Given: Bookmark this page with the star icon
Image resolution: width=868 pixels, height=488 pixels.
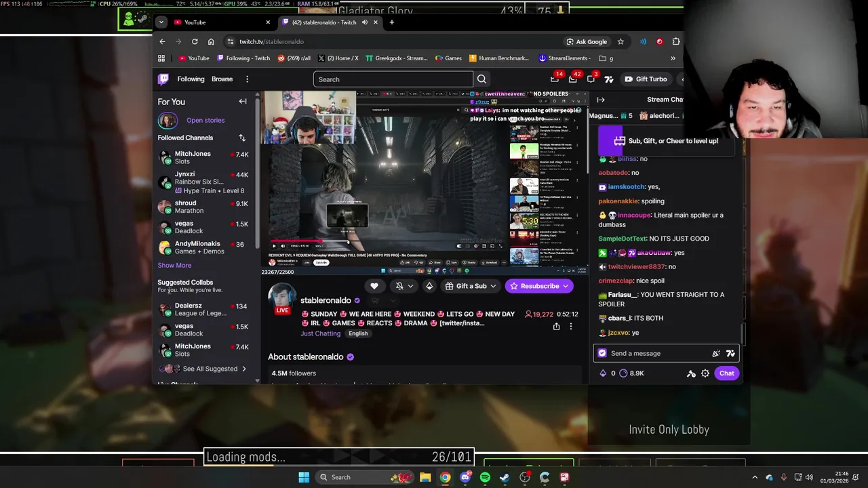Looking at the screenshot, I should (620, 41).
